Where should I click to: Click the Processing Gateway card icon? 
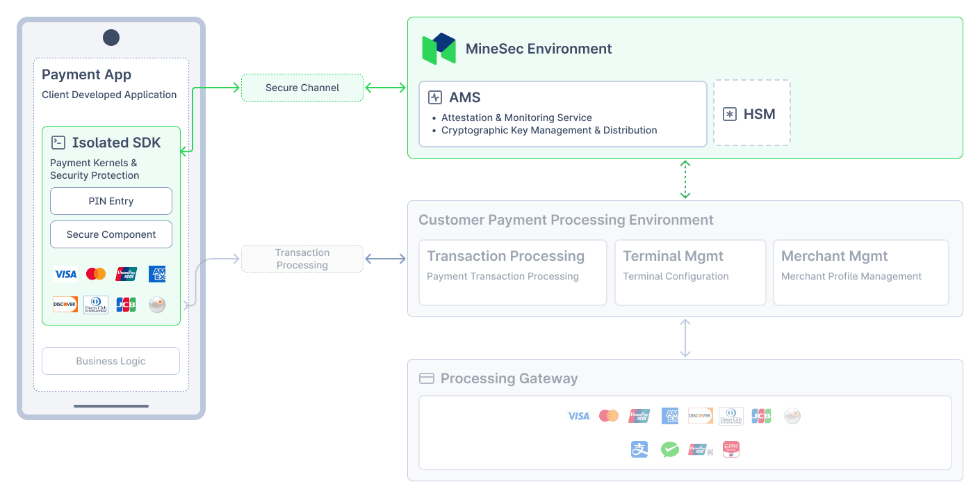point(427,378)
